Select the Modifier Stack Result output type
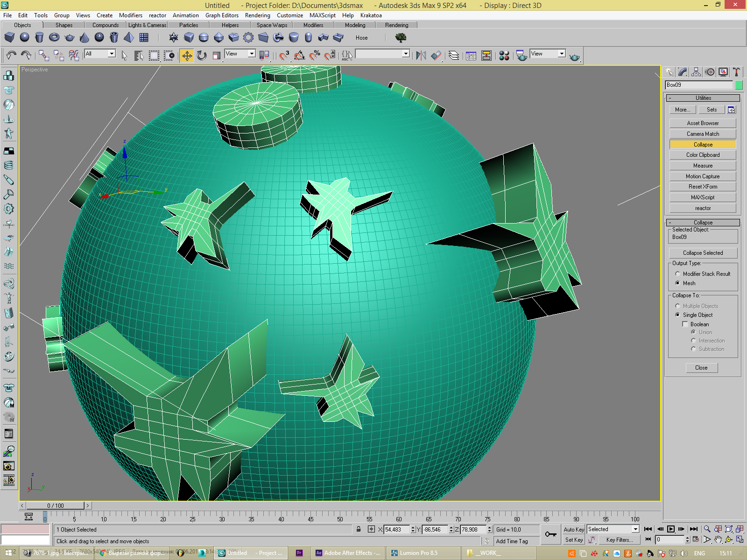 tap(677, 274)
